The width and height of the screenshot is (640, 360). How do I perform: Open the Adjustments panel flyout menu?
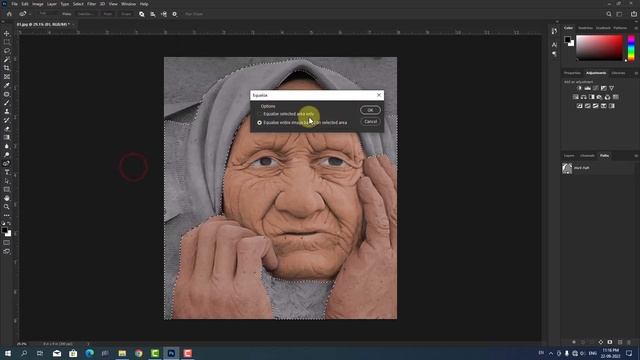(636, 73)
